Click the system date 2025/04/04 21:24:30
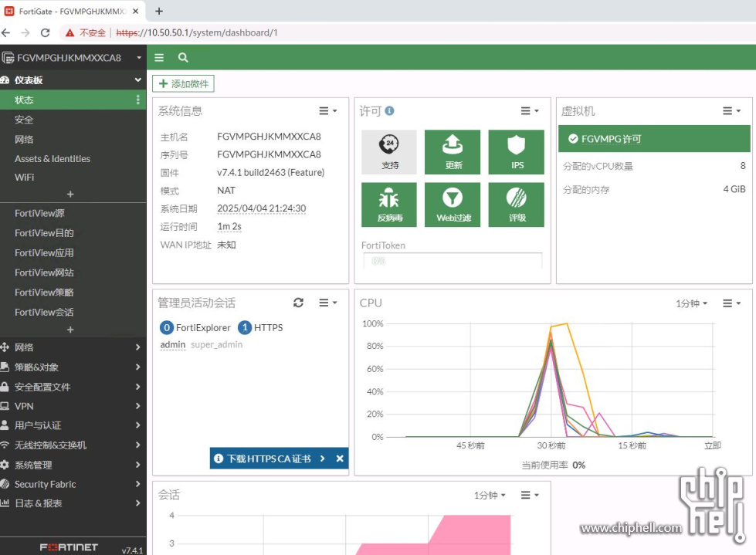This screenshot has height=555, width=756. [261, 208]
